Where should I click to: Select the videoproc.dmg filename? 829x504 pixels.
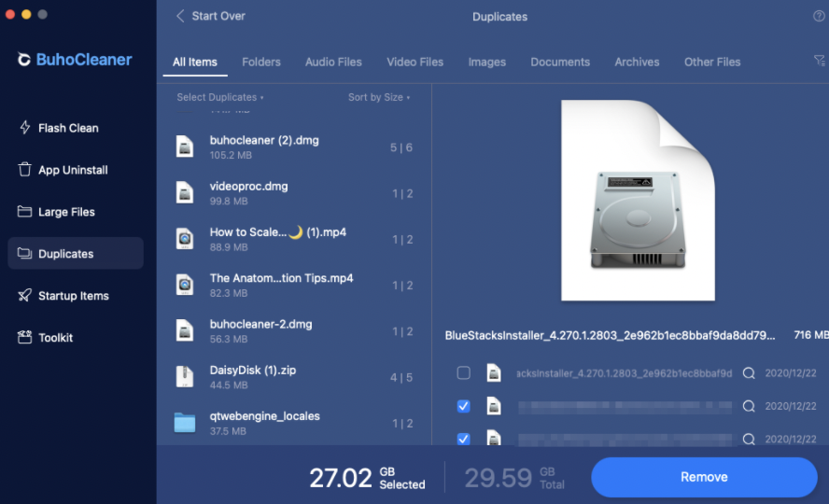(248, 186)
